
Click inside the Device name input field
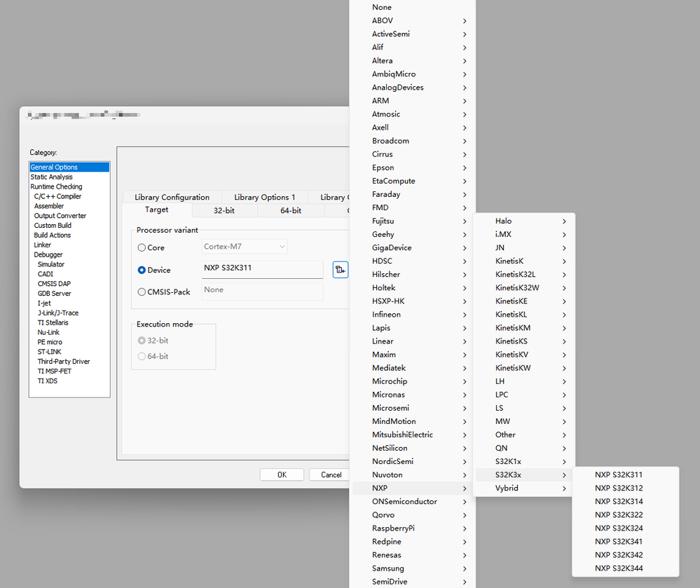pyautogui.click(x=262, y=269)
